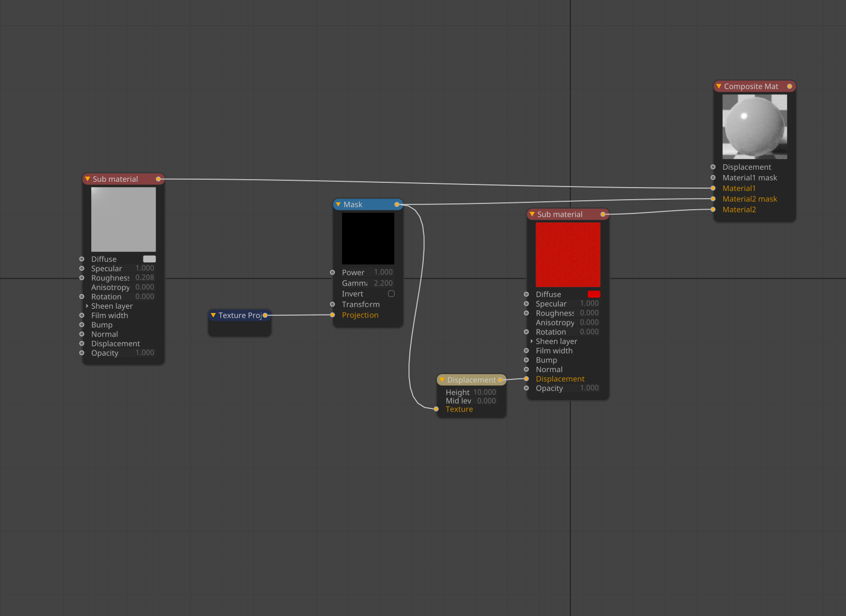Click the Power input pin on Mask
This screenshot has height=616, width=846.
333,272
